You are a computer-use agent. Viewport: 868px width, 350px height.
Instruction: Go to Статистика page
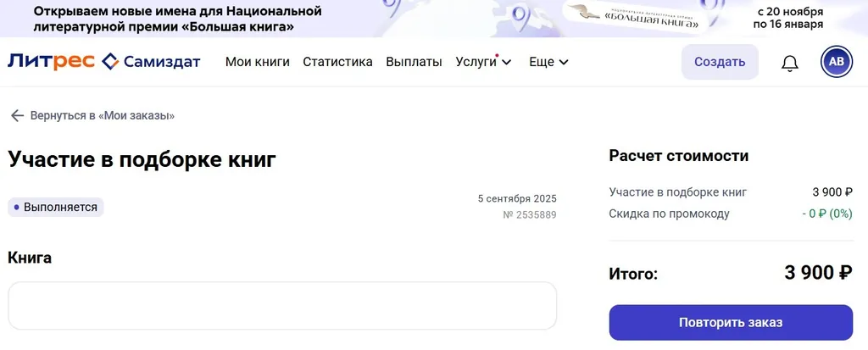click(337, 62)
